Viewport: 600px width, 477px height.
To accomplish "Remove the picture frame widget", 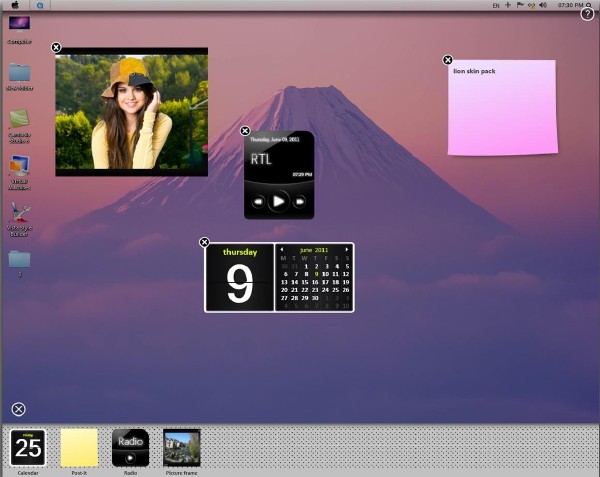I will [56, 47].
